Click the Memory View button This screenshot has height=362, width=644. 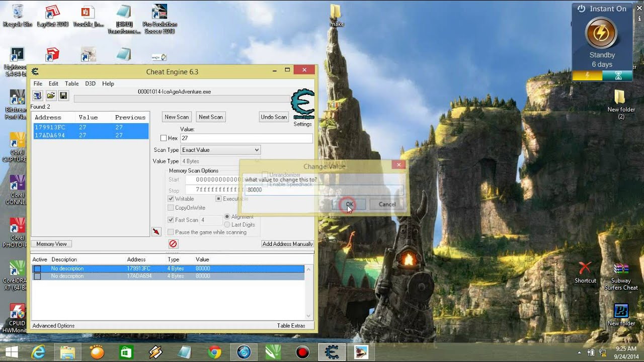pyautogui.click(x=51, y=244)
